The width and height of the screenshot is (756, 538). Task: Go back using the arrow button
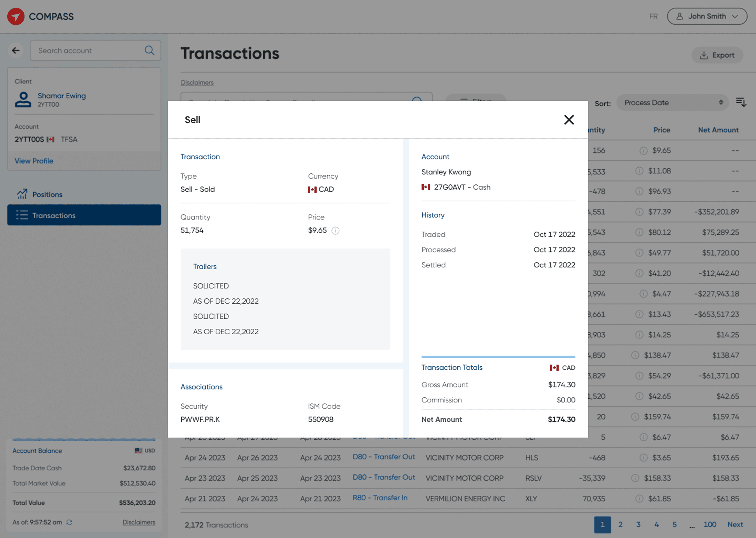[x=15, y=50]
